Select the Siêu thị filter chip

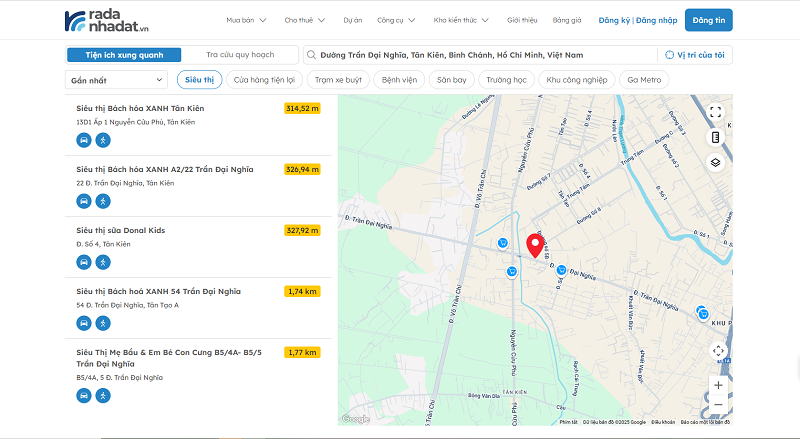(199, 80)
